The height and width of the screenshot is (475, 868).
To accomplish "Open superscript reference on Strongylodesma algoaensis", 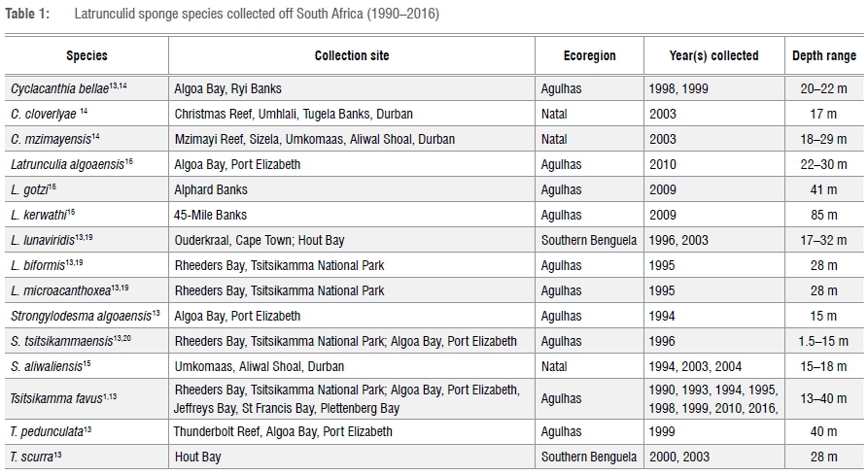I will tap(156, 313).
